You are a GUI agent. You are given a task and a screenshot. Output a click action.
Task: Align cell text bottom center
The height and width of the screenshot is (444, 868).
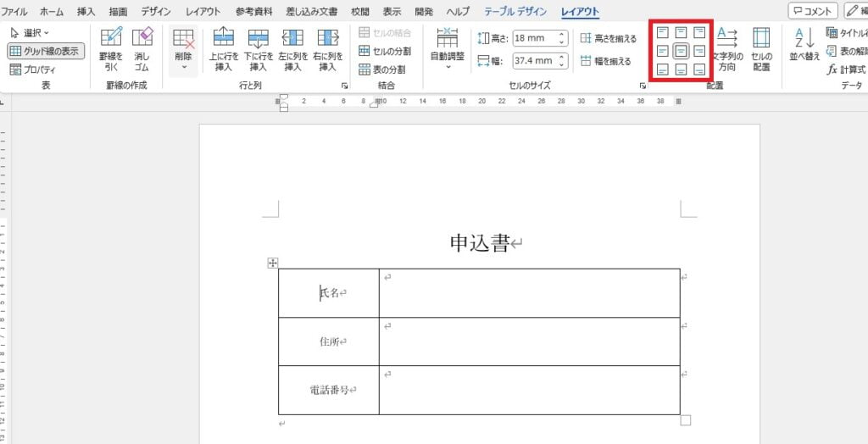pyautogui.click(x=682, y=69)
